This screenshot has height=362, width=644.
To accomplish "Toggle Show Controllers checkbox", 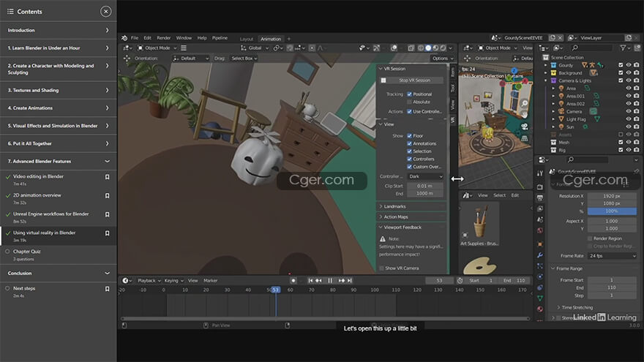I will pyautogui.click(x=410, y=159).
